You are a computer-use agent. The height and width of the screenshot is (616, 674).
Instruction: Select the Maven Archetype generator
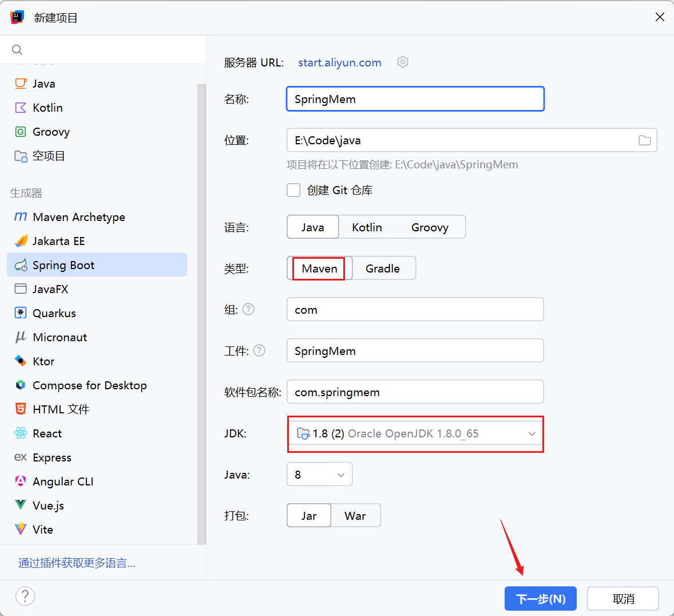(x=97, y=217)
